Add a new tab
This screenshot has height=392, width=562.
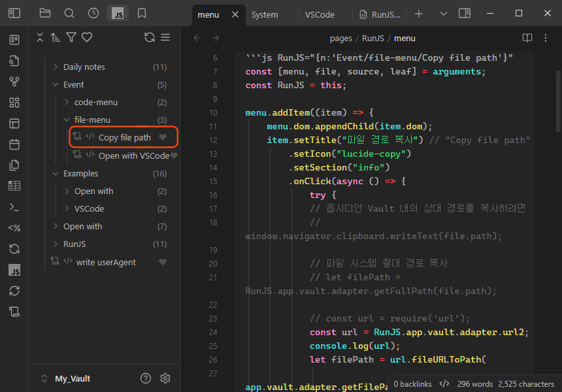pos(419,14)
